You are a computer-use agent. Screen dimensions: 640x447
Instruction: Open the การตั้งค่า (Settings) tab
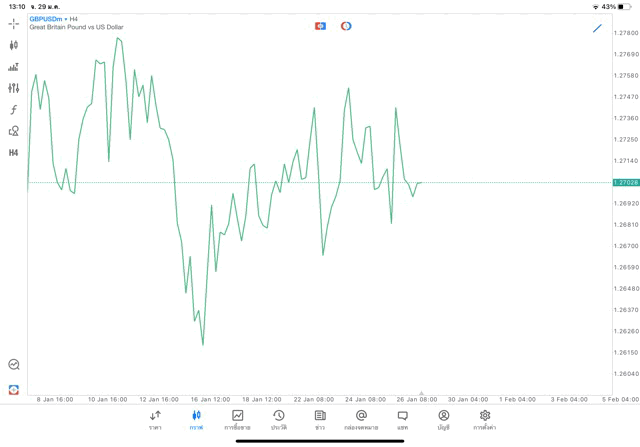click(485, 419)
